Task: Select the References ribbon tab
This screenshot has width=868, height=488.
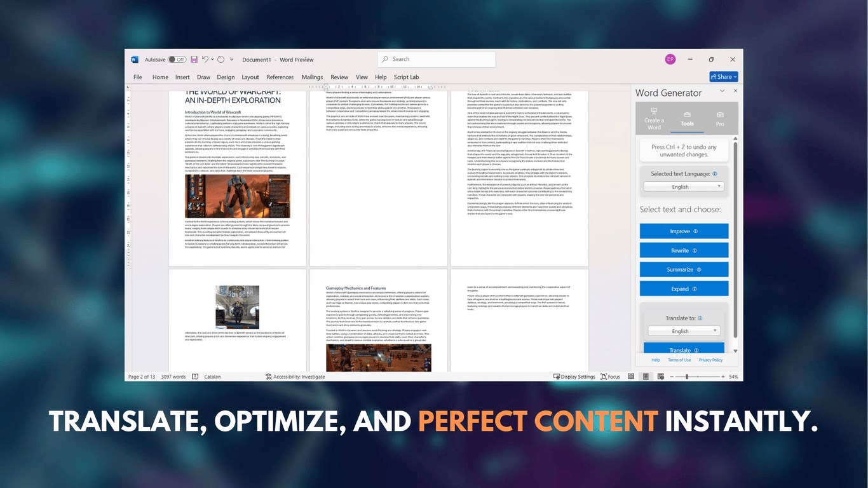Action: 280,78
